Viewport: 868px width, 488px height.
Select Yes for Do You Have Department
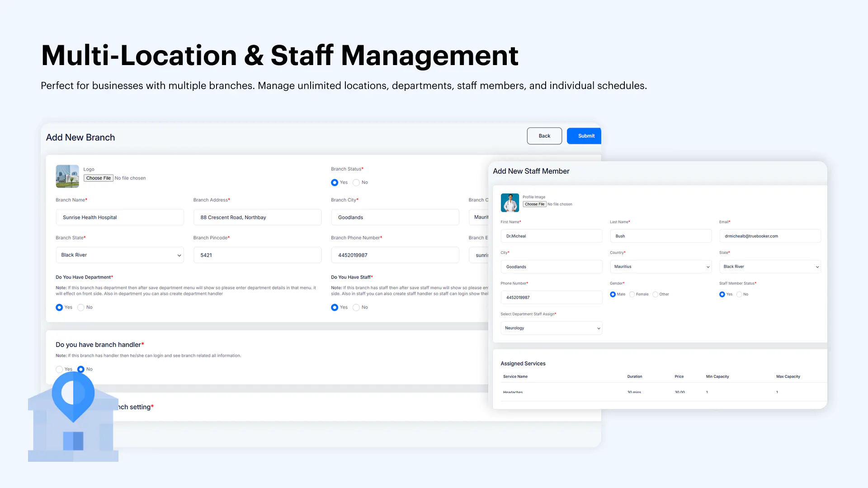[x=59, y=307]
